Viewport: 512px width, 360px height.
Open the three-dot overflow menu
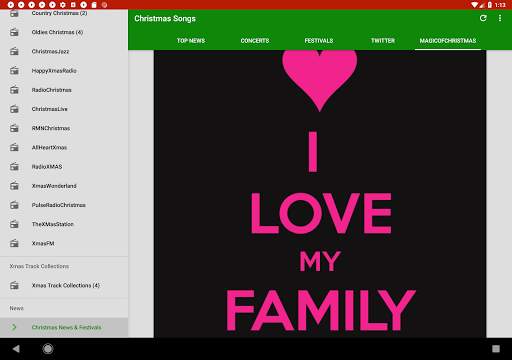point(500,18)
